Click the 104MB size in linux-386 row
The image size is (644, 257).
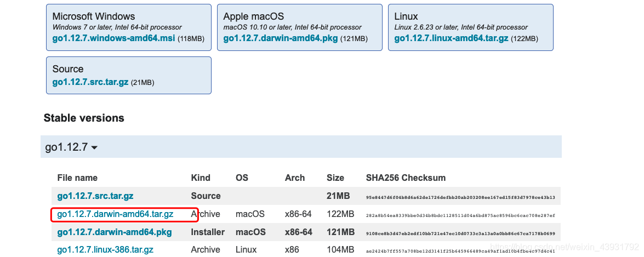[x=340, y=250]
